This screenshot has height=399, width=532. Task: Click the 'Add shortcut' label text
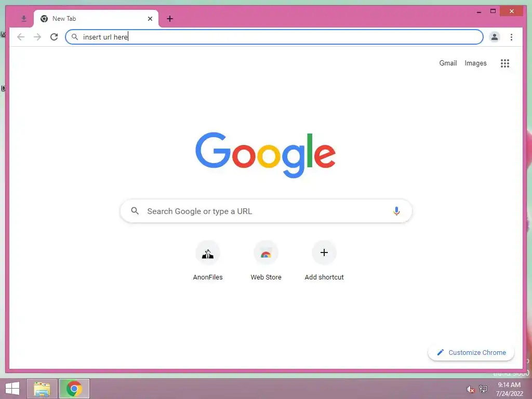coord(324,277)
